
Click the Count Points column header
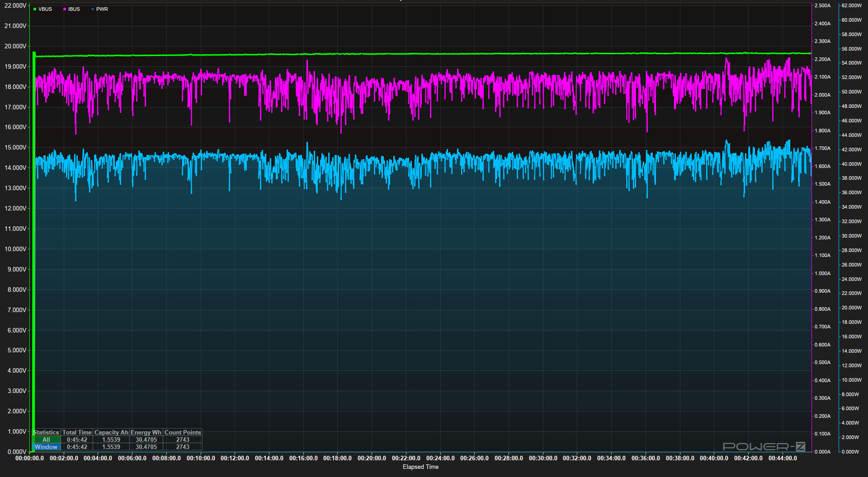[183, 432]
